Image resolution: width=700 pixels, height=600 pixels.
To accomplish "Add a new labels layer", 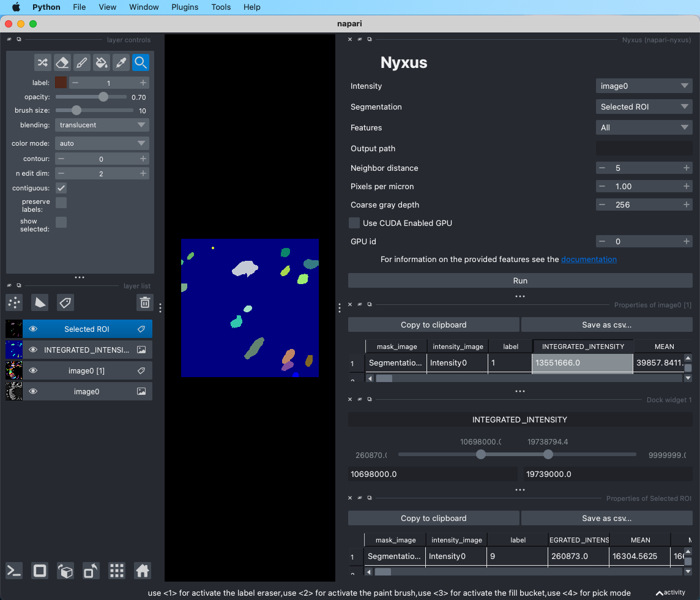I will click(65, 302).
